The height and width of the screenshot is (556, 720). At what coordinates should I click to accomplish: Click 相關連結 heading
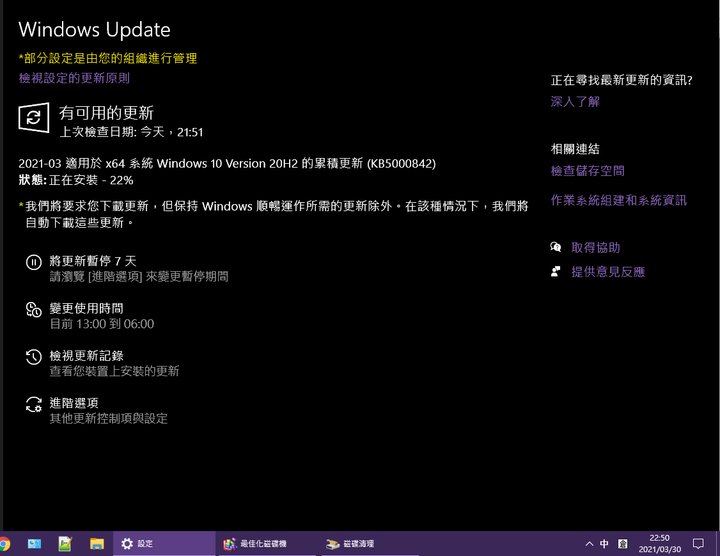coord(575,149)
